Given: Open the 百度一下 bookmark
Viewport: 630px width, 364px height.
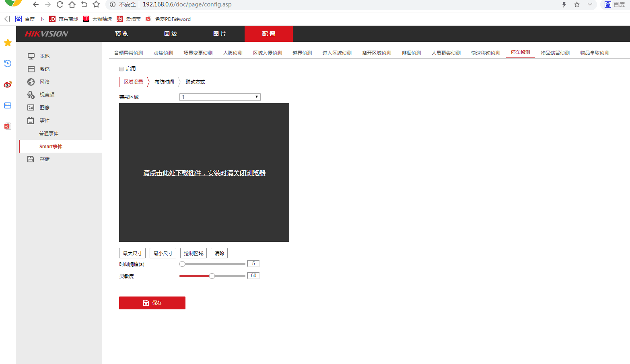Looking at the screenshot, I should [30, 19].
